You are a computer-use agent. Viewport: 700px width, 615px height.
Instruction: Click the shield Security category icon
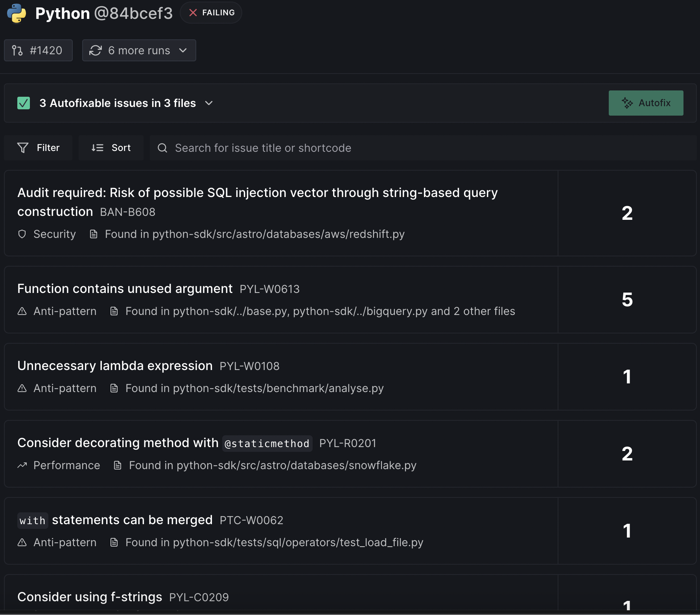pyautogui.click(x=22, y=234)
